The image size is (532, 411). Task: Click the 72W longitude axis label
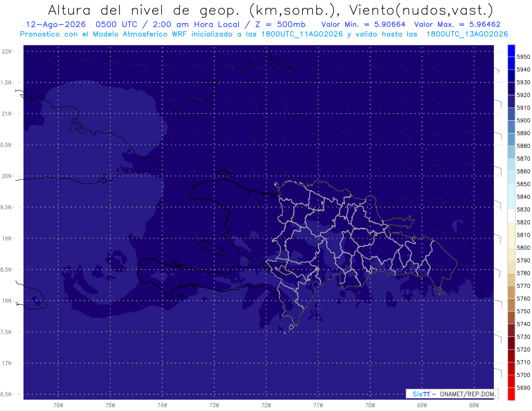tap(266, 405)
